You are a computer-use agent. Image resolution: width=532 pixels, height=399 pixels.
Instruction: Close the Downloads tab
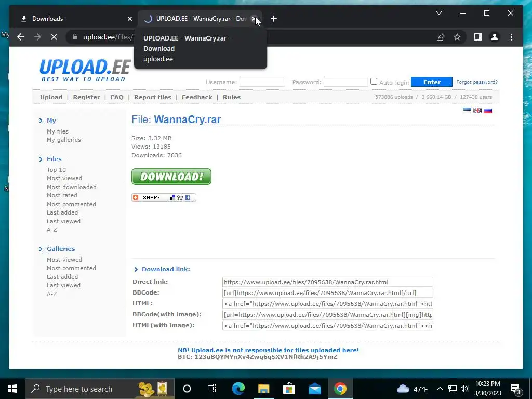[129, 19]
